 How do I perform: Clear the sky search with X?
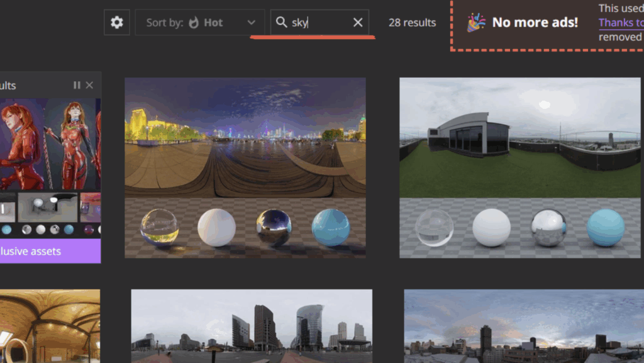coord(358,23)
